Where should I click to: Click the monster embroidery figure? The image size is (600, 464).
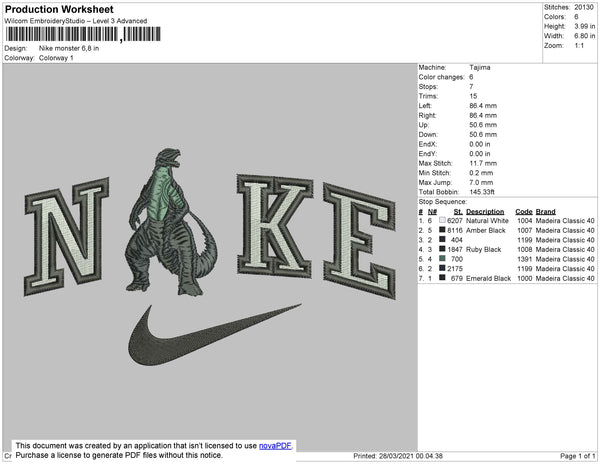[171, 222]
